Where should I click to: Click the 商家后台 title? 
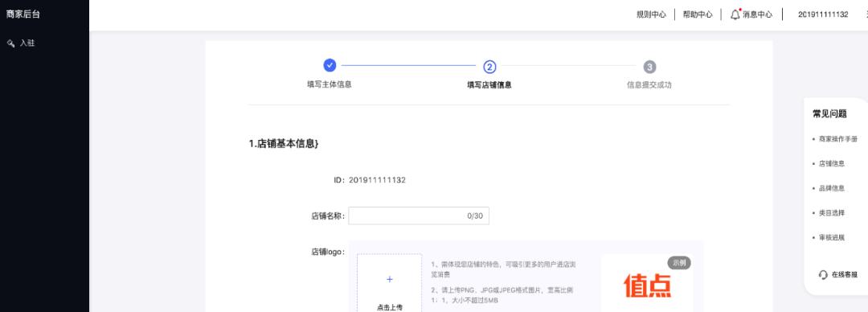coord(23,14)
